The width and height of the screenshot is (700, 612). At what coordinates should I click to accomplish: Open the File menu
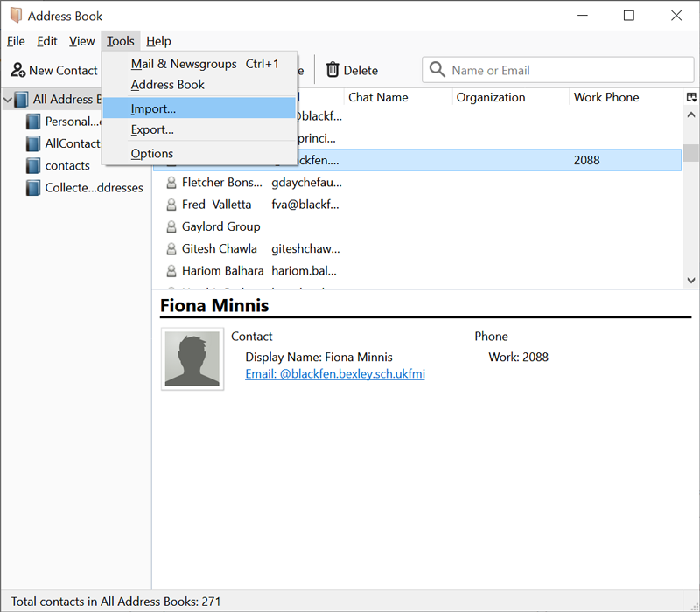coord(16,41)
